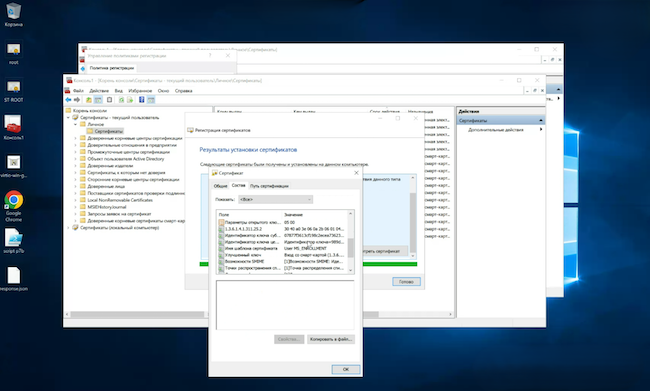Viewport: 650px width, 391px height.
Task: Click OK in the Сертификат dialog
Action: click(x=346, y=369)
